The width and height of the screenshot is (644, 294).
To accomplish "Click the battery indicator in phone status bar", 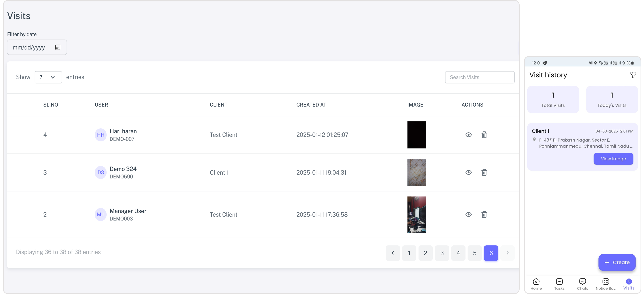I will pyautogui.click(x=632, y=63).
